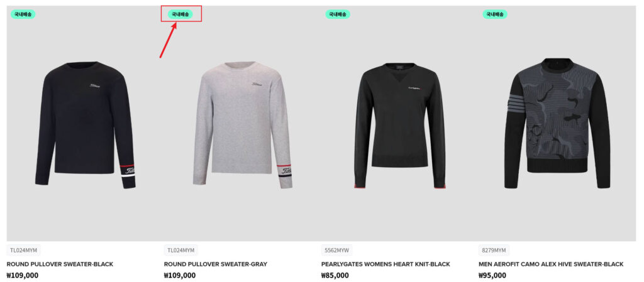Open ROUND PULLOVER SWEATER-GRAY product link
The width and height of the screenshot is (644, 282).
pyautogui.click(x=216, y=264)
